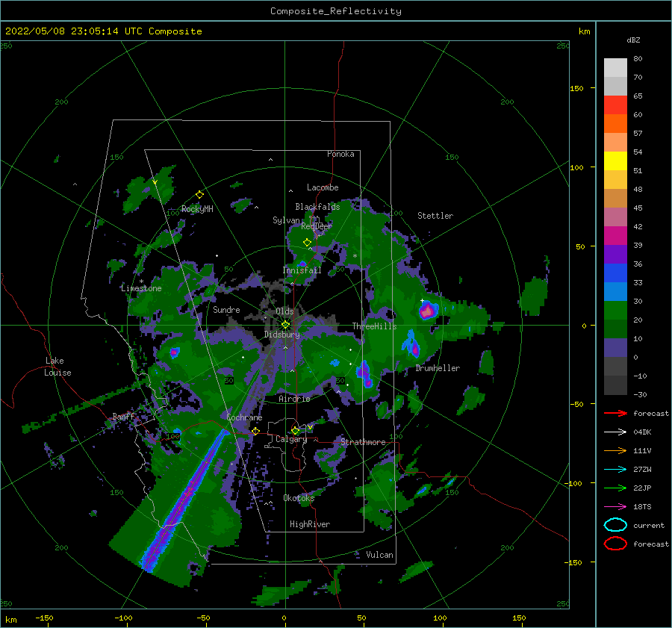Click the 'Composite_Reflectivity' title text

336,11
